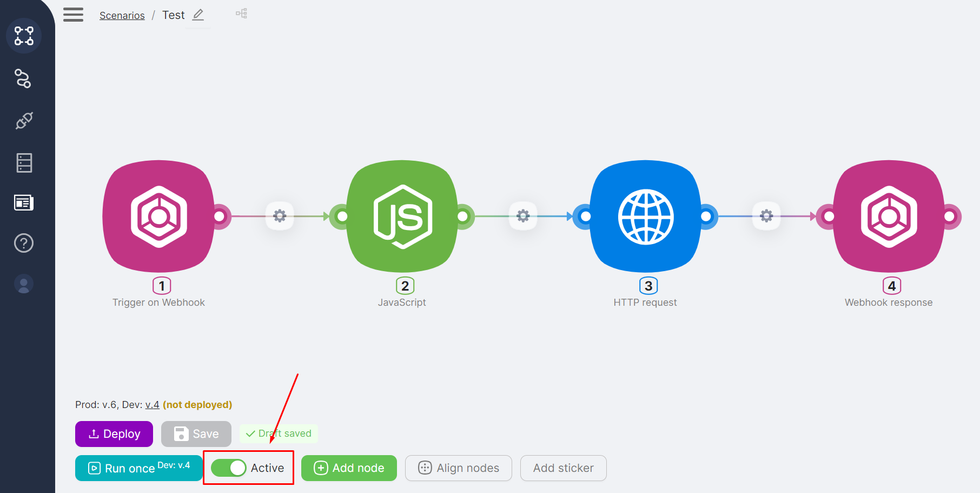Open the connections plug icon in the sidebar

(24, 121)
